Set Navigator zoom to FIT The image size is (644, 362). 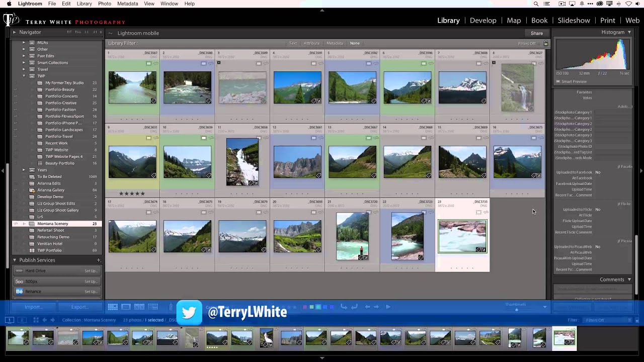click(69, 32)
